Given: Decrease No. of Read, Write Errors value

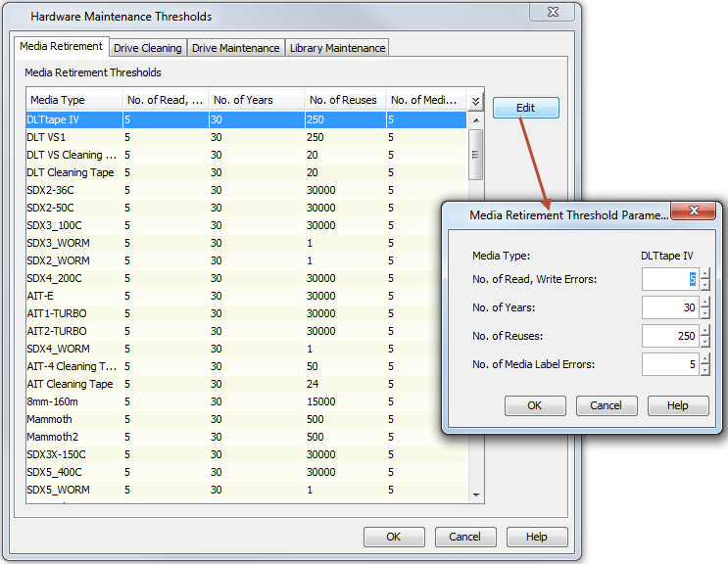Looking at the screenshot, I should (704, 285).
